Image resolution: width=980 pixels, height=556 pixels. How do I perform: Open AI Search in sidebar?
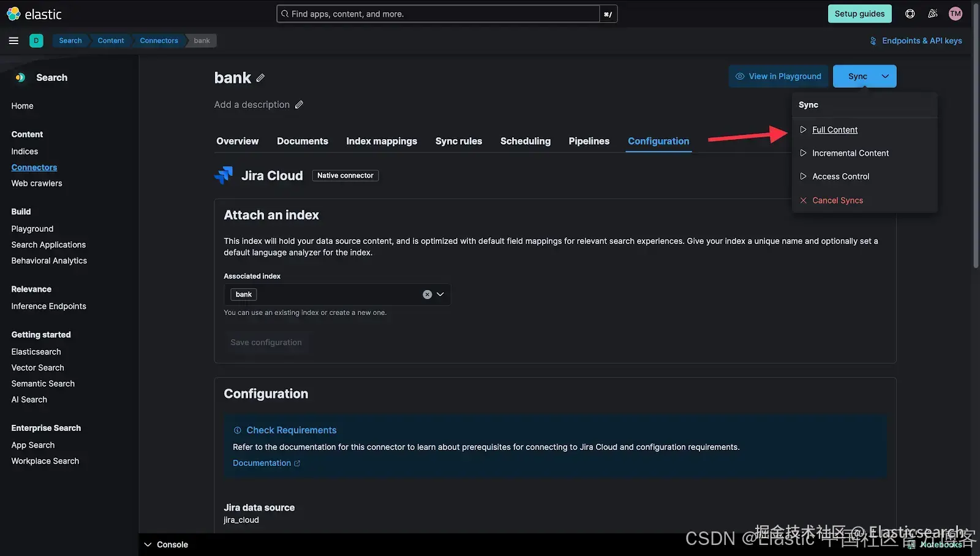coord(29,400)
